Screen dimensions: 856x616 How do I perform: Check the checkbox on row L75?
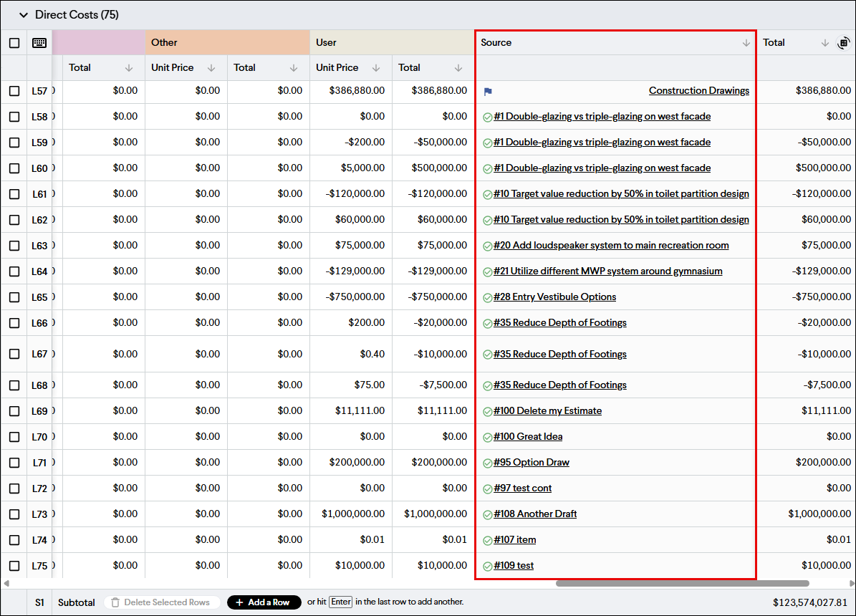pyautogui.click(x=14, y=565)
